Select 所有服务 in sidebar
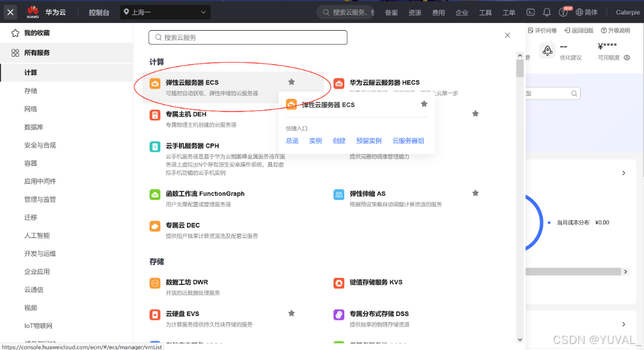 coord(66,52)
